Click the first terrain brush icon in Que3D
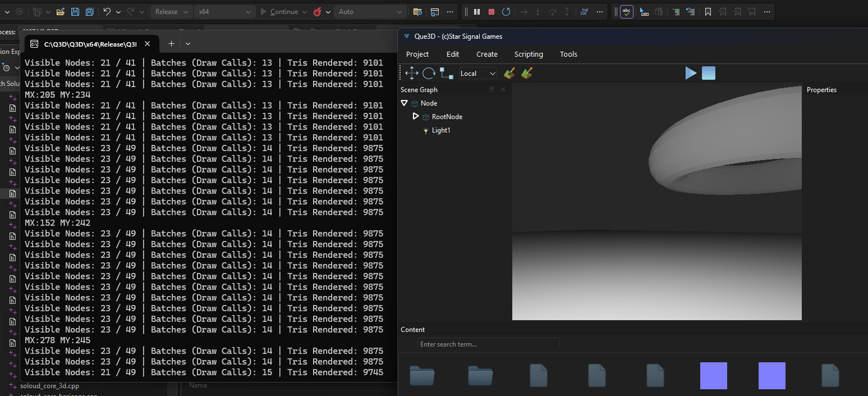 509,73
